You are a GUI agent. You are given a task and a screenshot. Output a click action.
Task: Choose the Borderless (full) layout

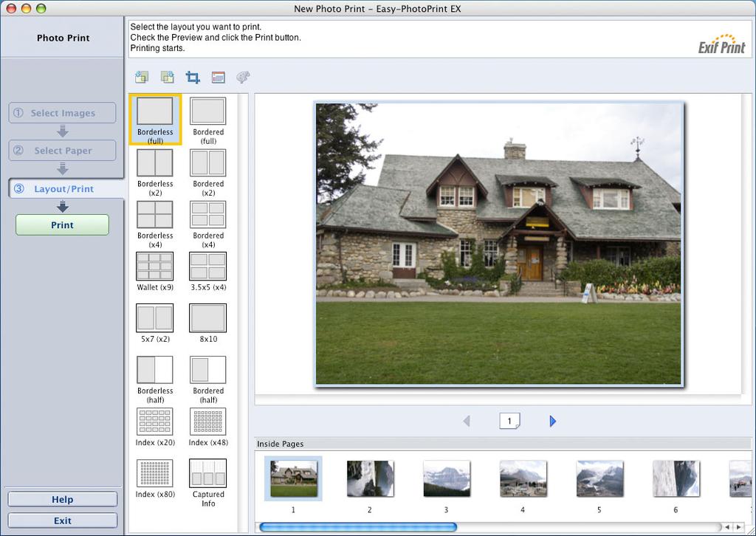tap(155, 120)
